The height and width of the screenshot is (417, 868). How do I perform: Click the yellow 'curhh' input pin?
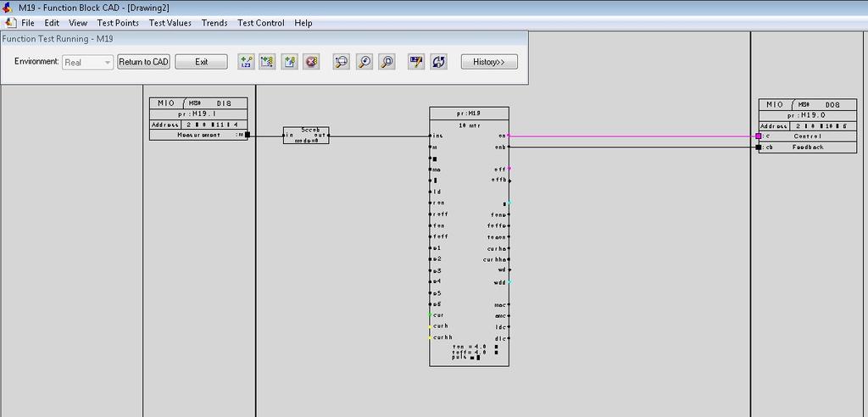point(430,337)
